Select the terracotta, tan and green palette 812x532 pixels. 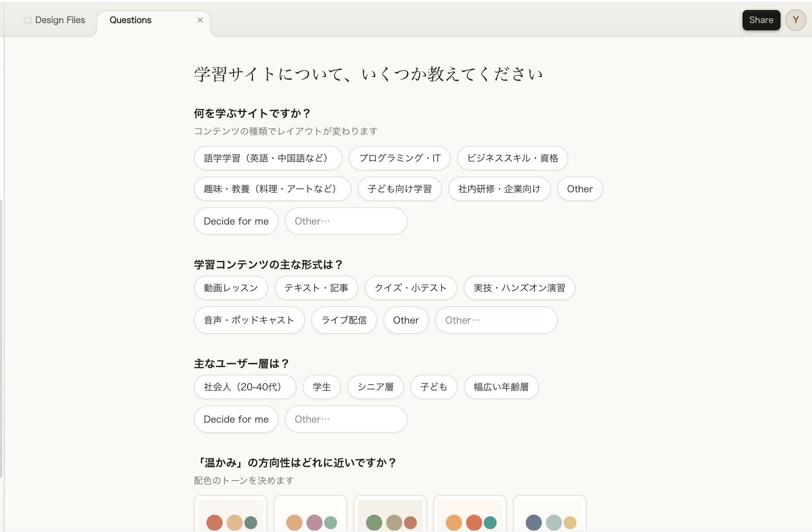(231, 514)
